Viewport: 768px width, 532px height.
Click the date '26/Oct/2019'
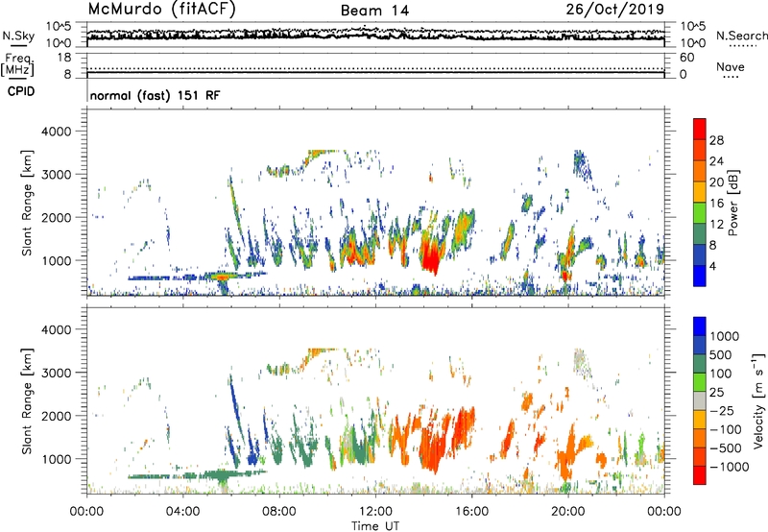pyautogui.click(x=615, y=10)
